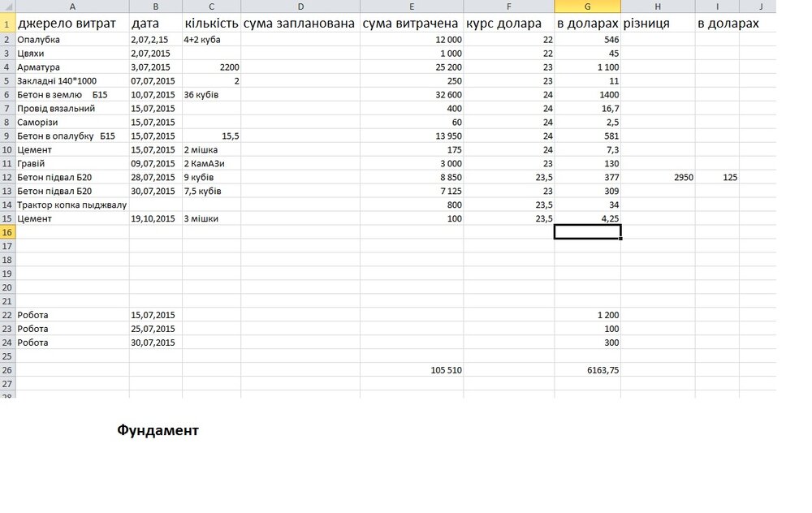Click the 'курс долара' header cell

click(x=508, y=24)
